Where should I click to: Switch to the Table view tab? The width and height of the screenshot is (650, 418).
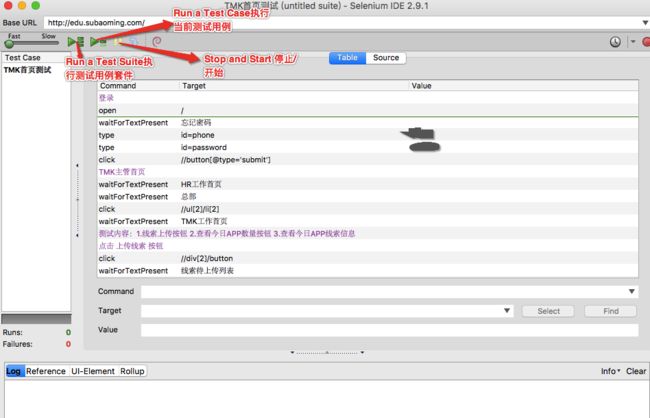[347, 58]
